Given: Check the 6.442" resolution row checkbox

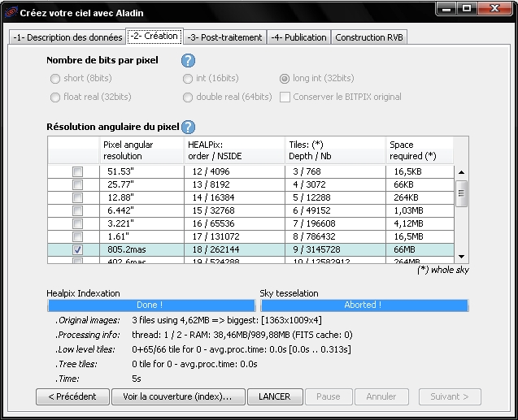Looking at the screenshot, I should click(77, 210).
